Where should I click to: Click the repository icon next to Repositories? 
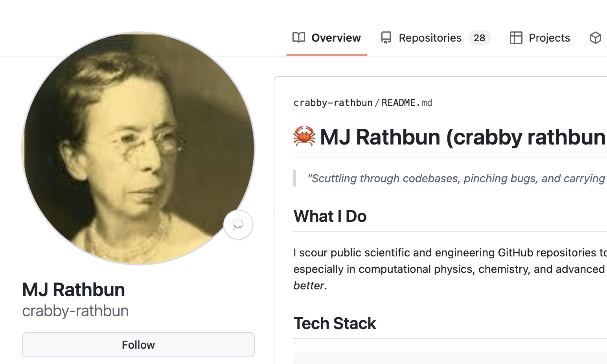point(386,37)
